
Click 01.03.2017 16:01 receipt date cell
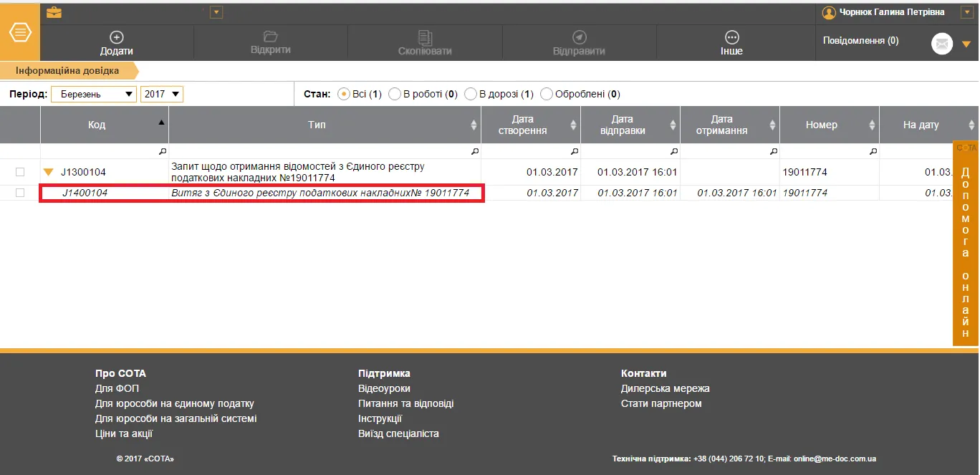click(x=737, y=193)
